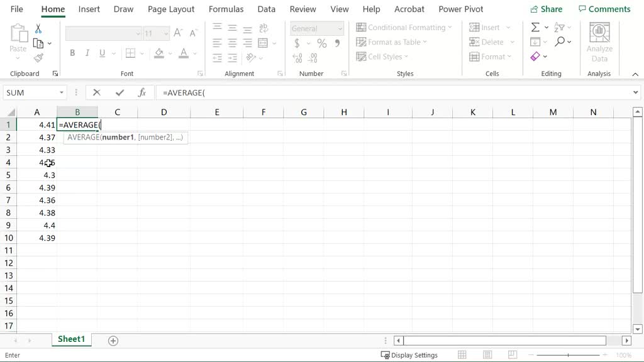Toggle Top Align
Screen dimensions: 644x362
click(x=217, y=28)
